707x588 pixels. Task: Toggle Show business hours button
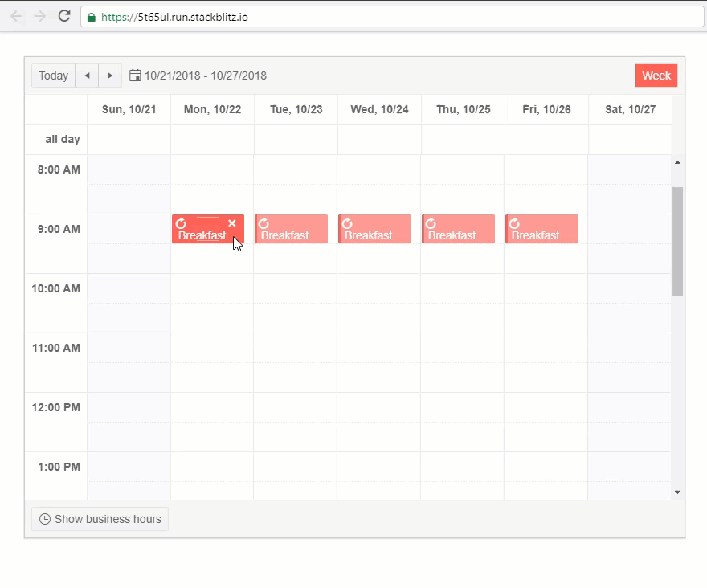[x=100, y=519]
